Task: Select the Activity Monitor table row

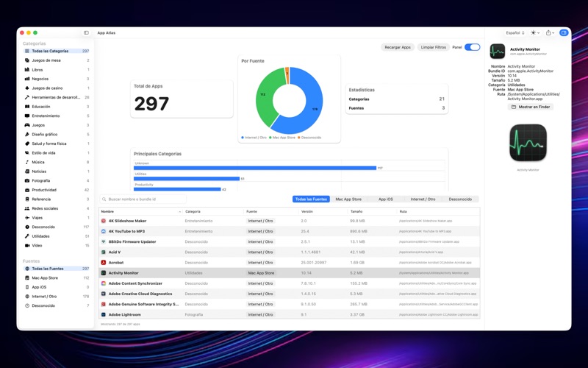Action: (289, 273)
